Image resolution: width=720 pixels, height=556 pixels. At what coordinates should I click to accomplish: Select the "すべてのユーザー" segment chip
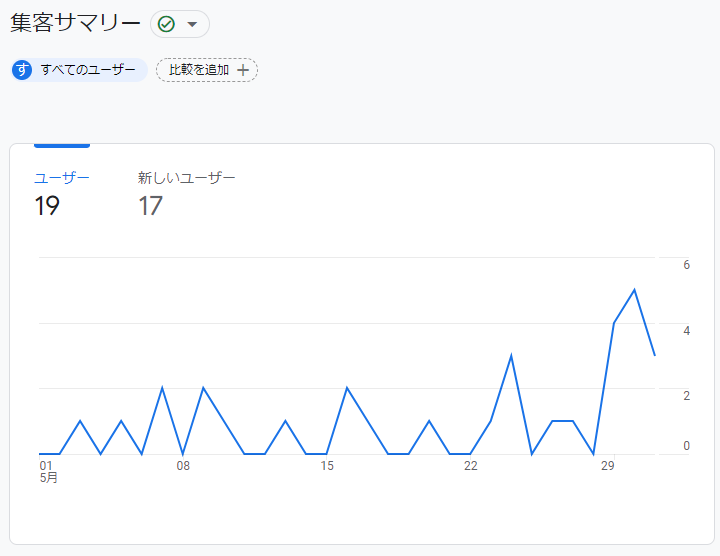point(87,70)
